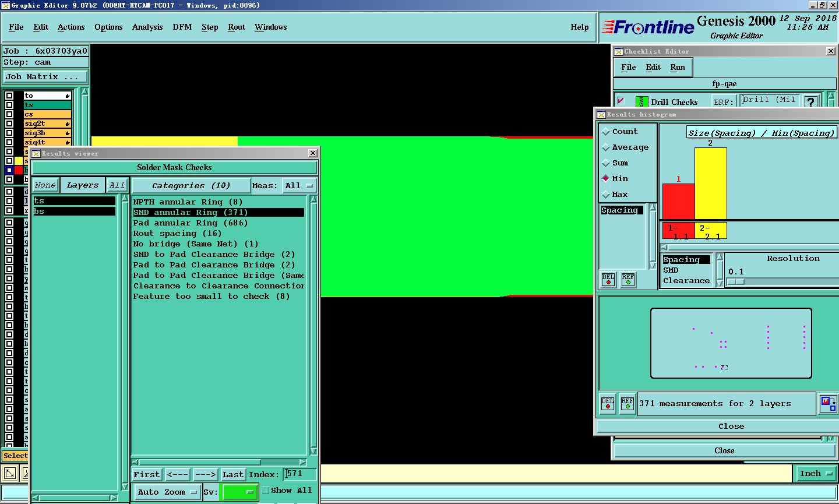Toggle display box for layer ts
The image size is (839, 504).
tap(9, 105)
